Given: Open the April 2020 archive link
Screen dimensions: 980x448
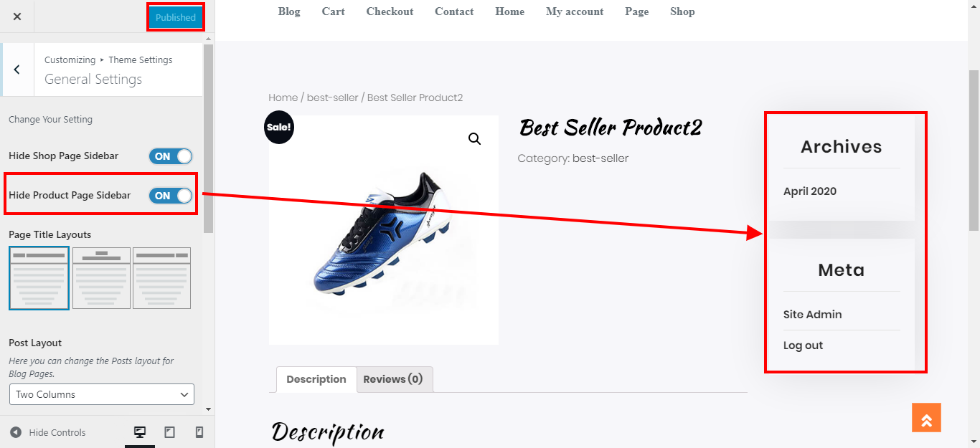Looking at the screenshot, I should tap(810, 191).
